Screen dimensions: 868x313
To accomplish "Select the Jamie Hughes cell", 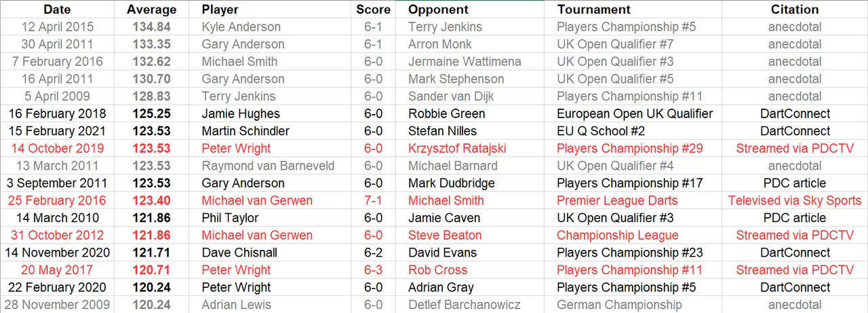I will [270, 114].
